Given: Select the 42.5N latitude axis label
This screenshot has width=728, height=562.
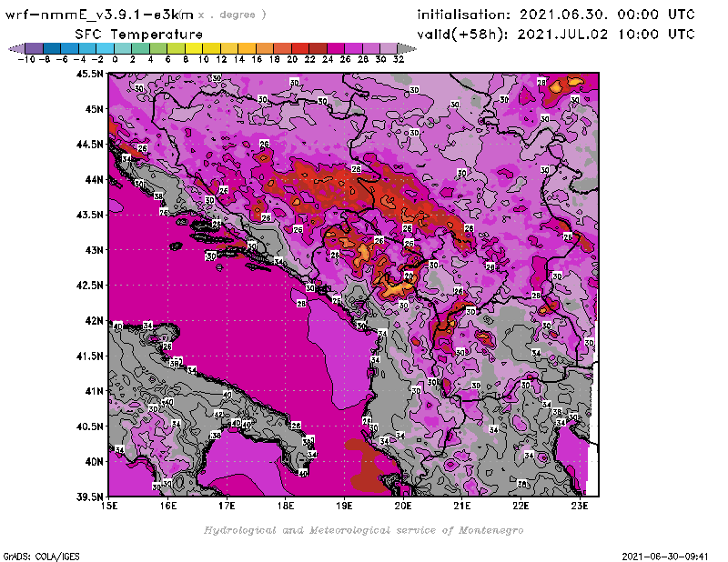Looking at the screenshot, I should coord(90,286).
